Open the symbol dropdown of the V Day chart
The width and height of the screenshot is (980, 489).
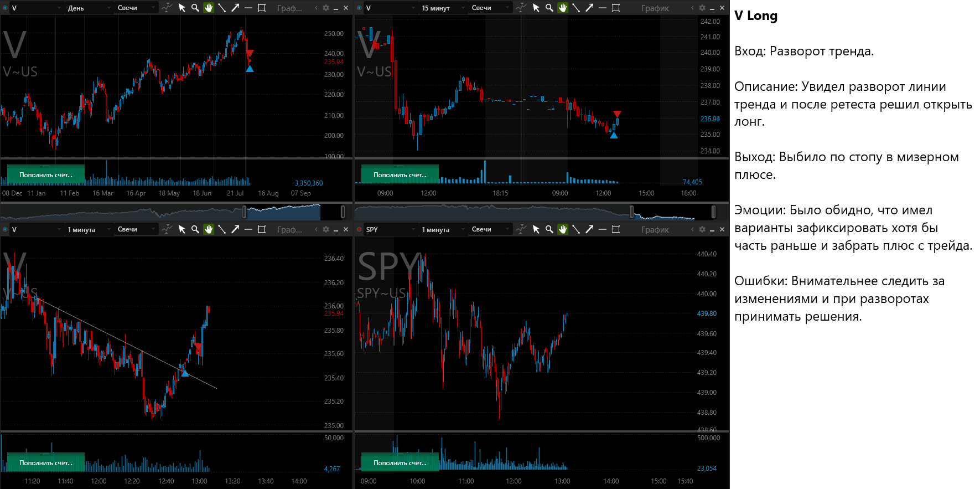[x=37, y=8]
